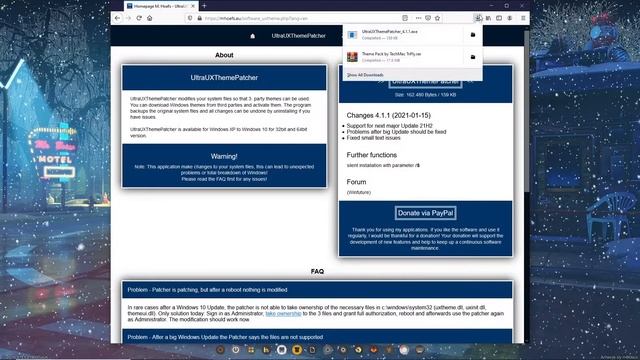The width and height of the screenshot is (640, 360).
Task: Go back using the browser back arrow
Action: [x=118, y=18]
